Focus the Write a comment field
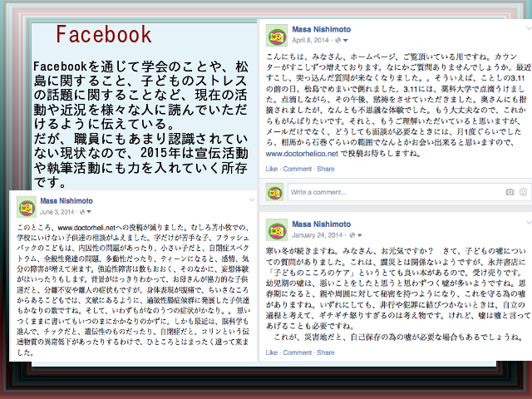The height and width of the screenshot is (399, 532). [410, 192]
